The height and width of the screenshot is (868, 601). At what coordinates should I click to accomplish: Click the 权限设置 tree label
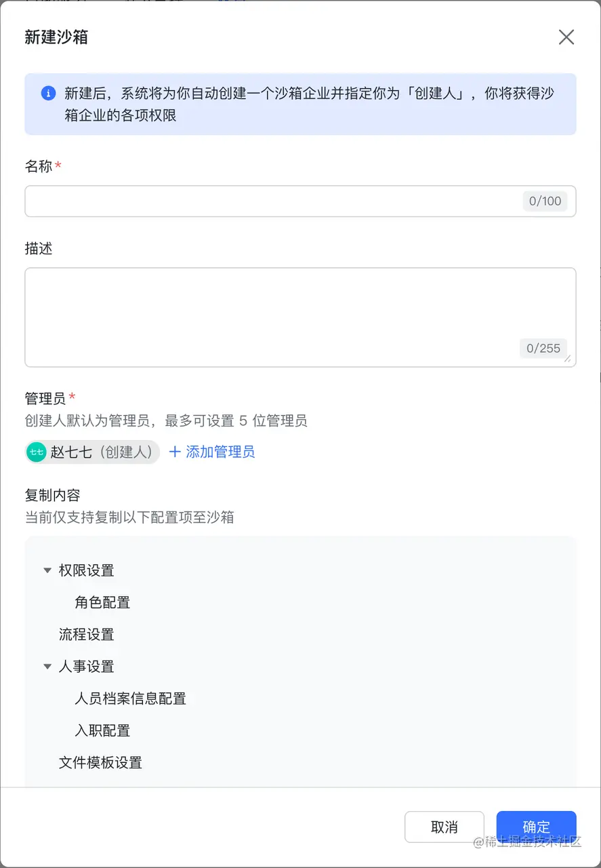click(87, 570)
